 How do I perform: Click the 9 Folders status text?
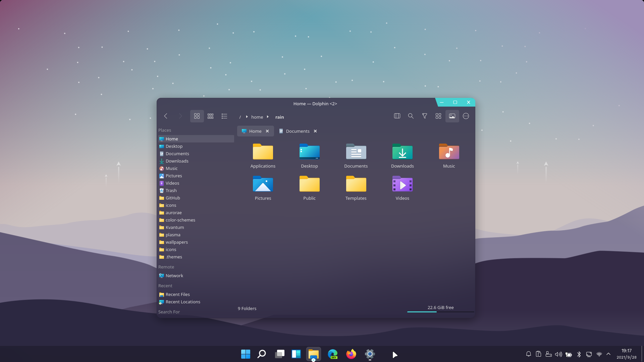(247, 308)
